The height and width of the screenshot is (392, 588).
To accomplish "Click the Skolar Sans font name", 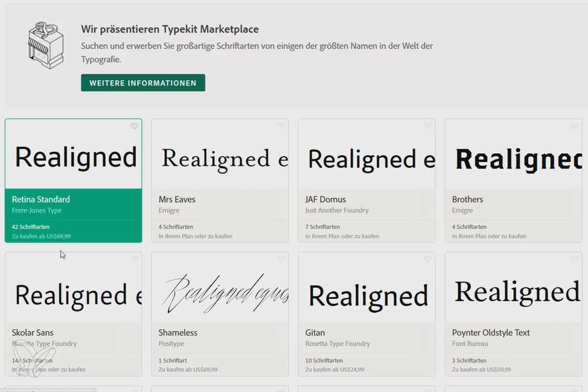I will coord(32,333).
